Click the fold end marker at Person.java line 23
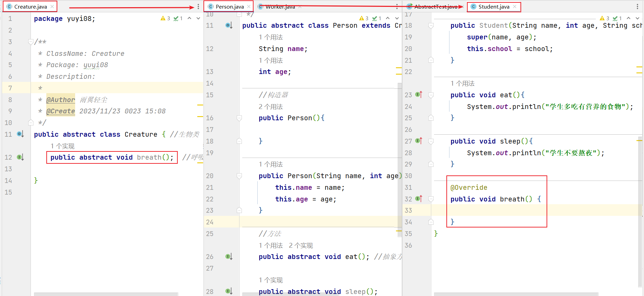 tap(239, 210)
